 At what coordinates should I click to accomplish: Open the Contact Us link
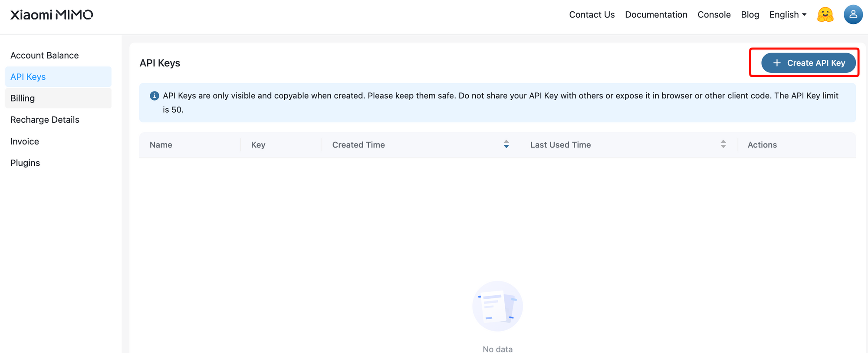592,15
